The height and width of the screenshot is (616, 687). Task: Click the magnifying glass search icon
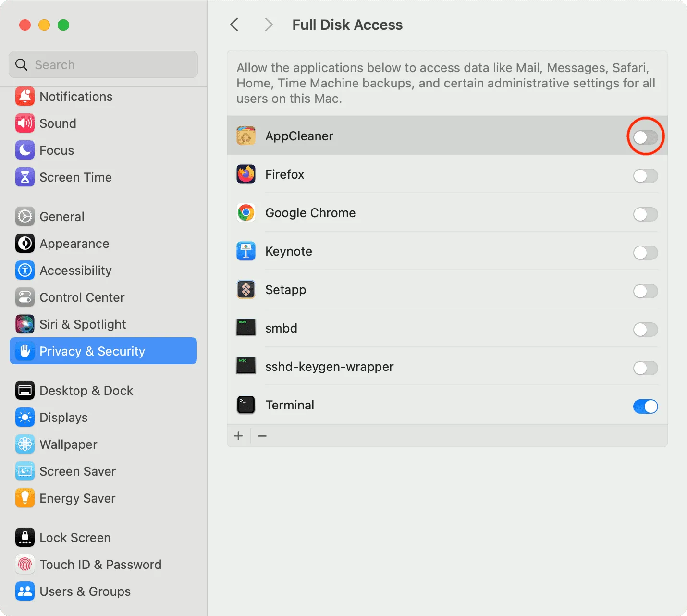[x=21, y=64]
